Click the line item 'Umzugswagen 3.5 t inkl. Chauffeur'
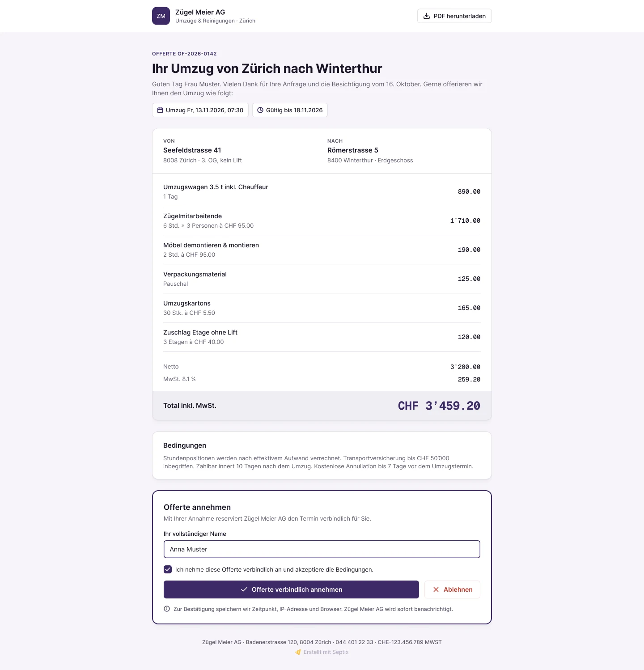Viewport: 644px width, 670px height. click(x=216, y=187)
